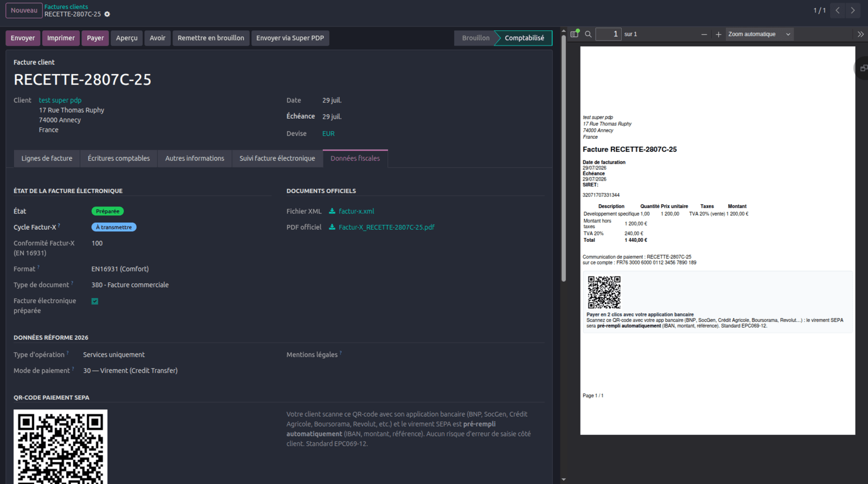Image resolution: width=868 pixels, height=484 pixels.
Task: Open the PDF viewer tools double-arrow menu
Action: [860, 34]
